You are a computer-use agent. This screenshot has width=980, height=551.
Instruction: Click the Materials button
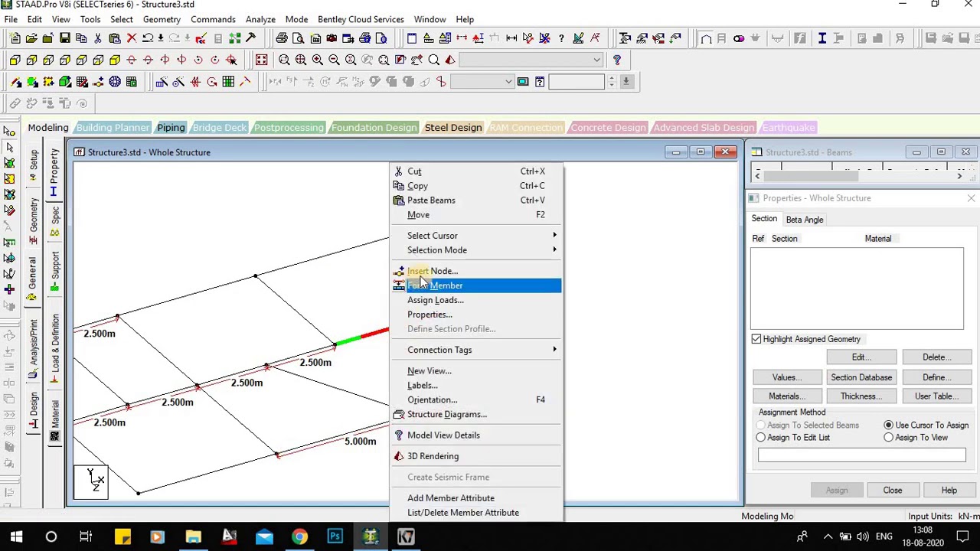click(x=787, y=396)
